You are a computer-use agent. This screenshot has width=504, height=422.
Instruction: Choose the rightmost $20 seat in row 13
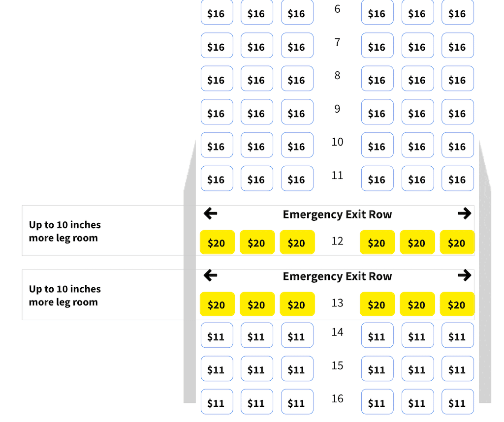(457, 304)
